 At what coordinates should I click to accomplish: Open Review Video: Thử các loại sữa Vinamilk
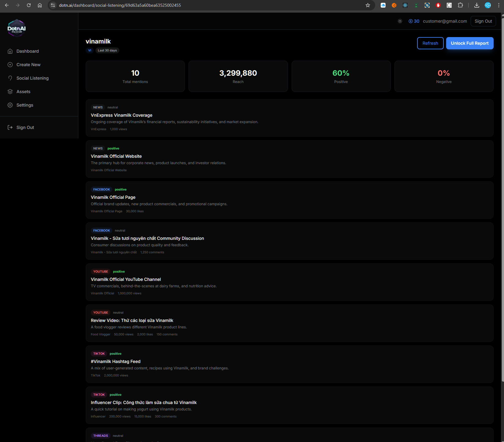[289, 323]
